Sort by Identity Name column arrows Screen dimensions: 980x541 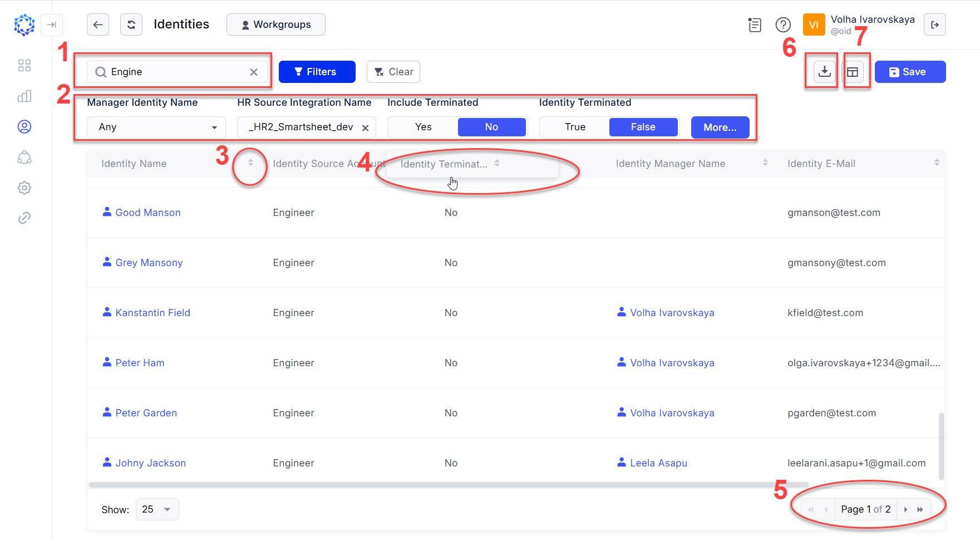(x=250, y=163)
